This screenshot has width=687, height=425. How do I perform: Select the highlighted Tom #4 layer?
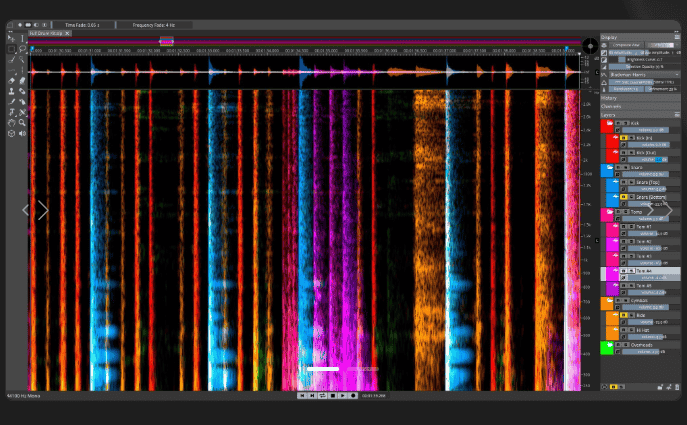641,274
